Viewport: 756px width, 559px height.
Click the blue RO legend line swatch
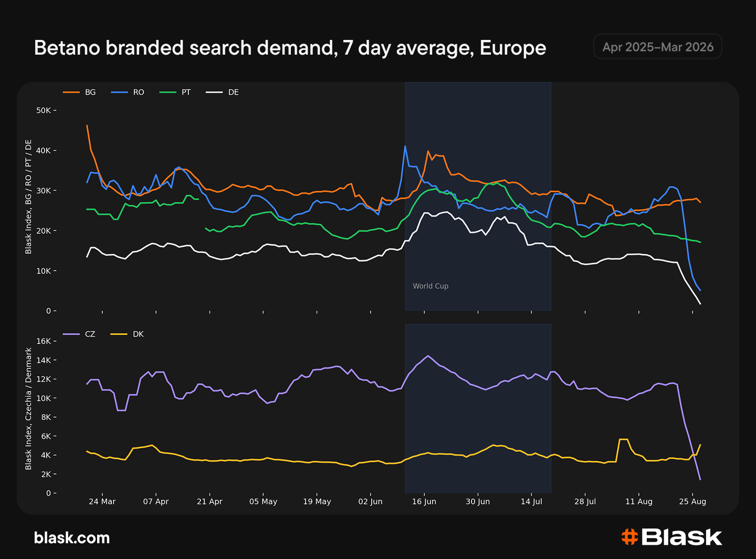[x=120, y=92]
